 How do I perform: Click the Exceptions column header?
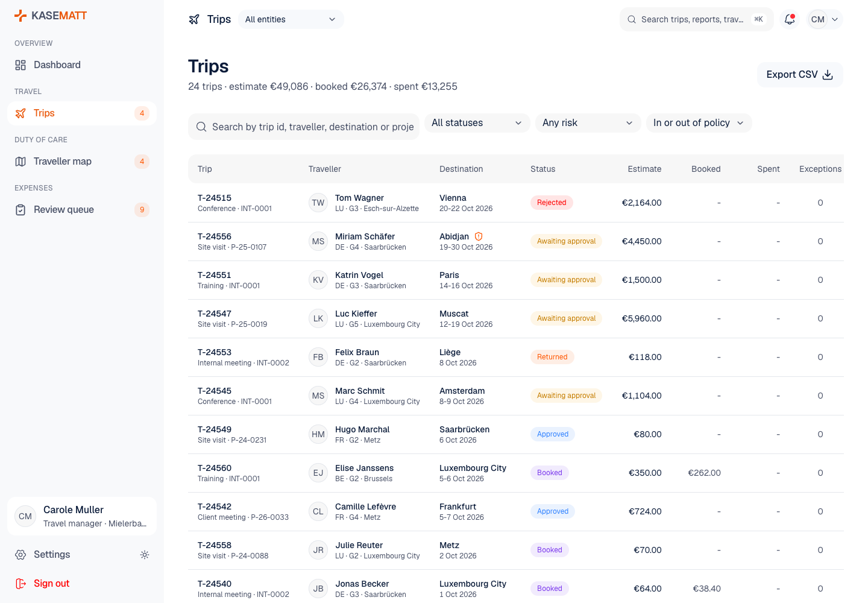pyautogui.click(x=820, y=169)
